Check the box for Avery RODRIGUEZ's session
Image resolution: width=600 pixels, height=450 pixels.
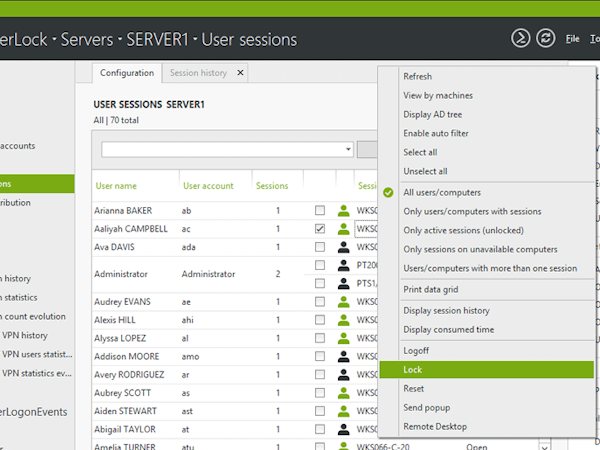(x=320, y=375)
